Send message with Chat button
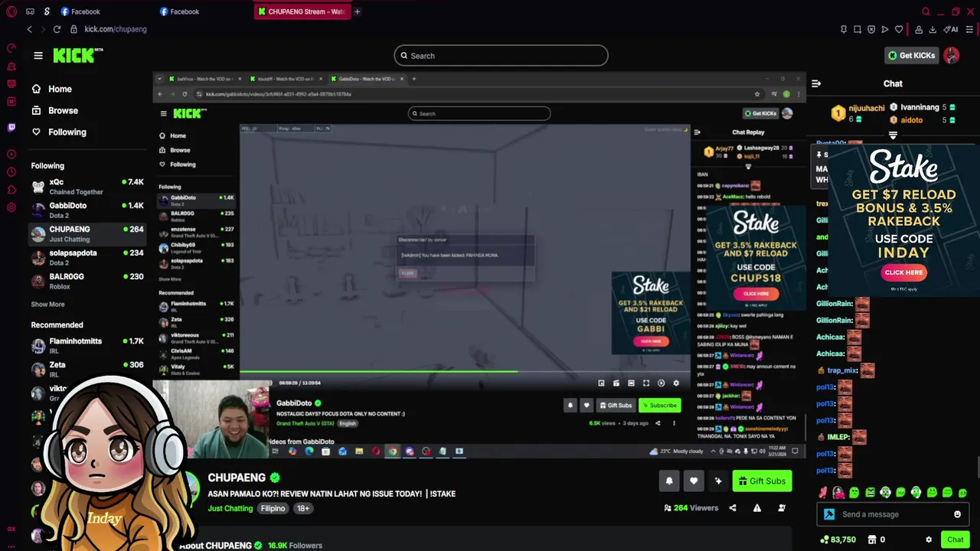Image resolution: width=980 pixels, height=551 pixels. (955, 540)
